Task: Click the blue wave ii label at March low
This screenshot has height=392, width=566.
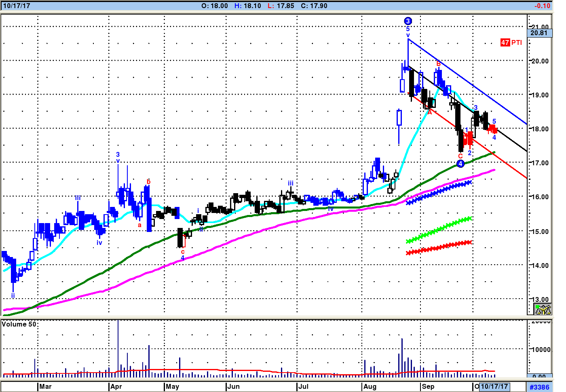Action: coord(13,295)
